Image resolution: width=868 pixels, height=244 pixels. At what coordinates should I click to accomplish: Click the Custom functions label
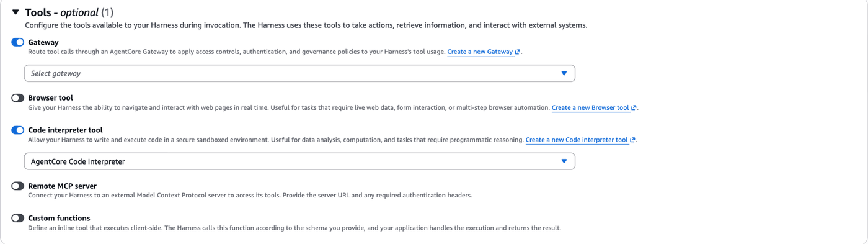(x=60, y=219)
